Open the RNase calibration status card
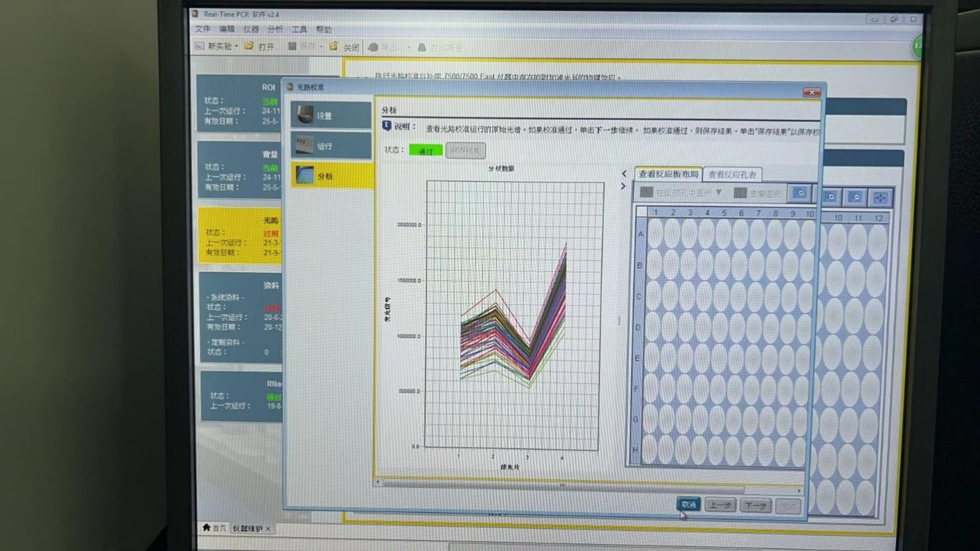Screen dimensions: 980x551 click(242, 396)
